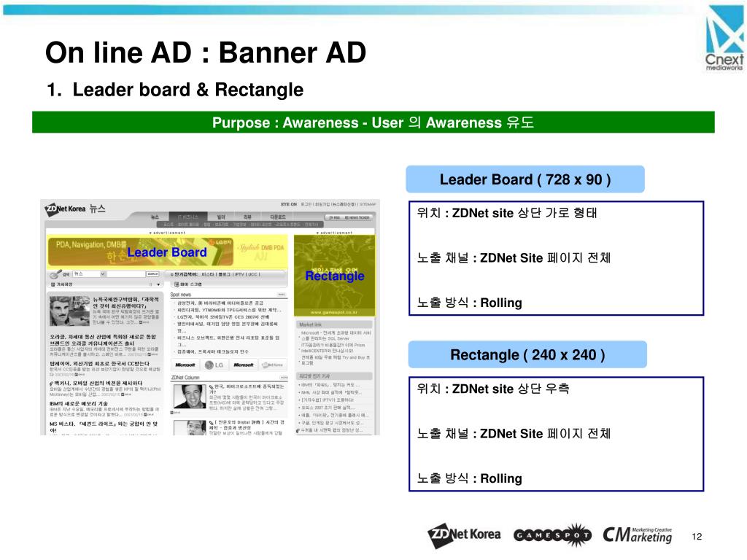
Task: Click the Rectangle banner ad
Action: 334,275
